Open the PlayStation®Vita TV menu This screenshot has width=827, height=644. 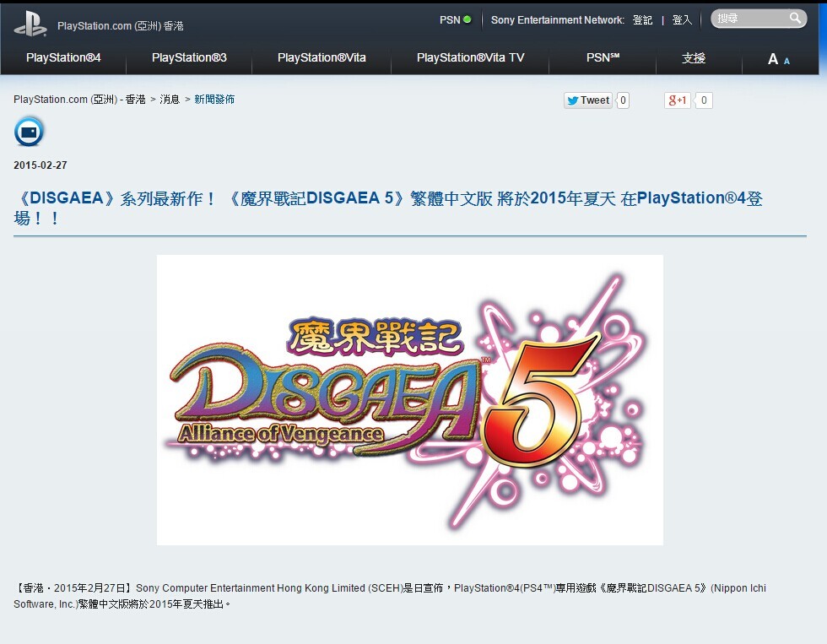(471, 58)
